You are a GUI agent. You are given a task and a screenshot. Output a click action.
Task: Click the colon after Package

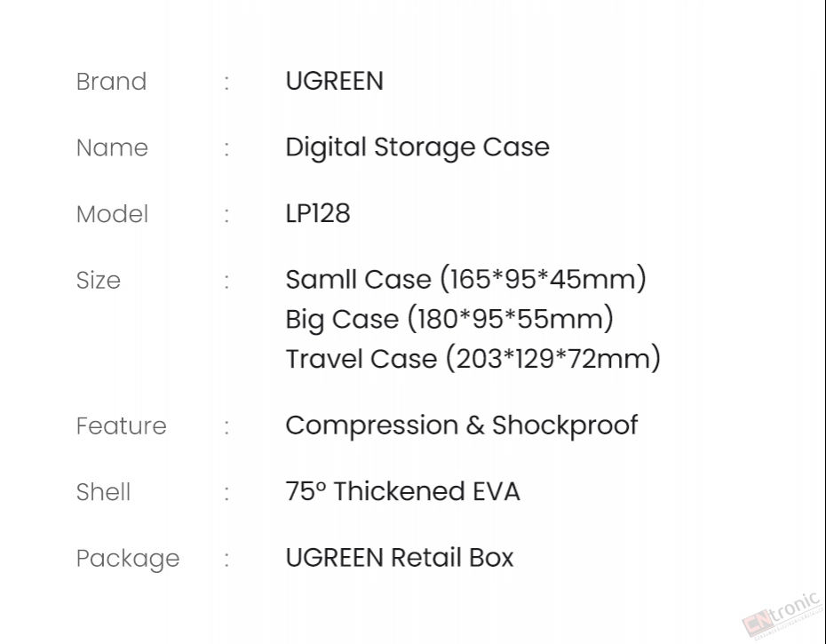pyautogui.click(x=227, y=560)
